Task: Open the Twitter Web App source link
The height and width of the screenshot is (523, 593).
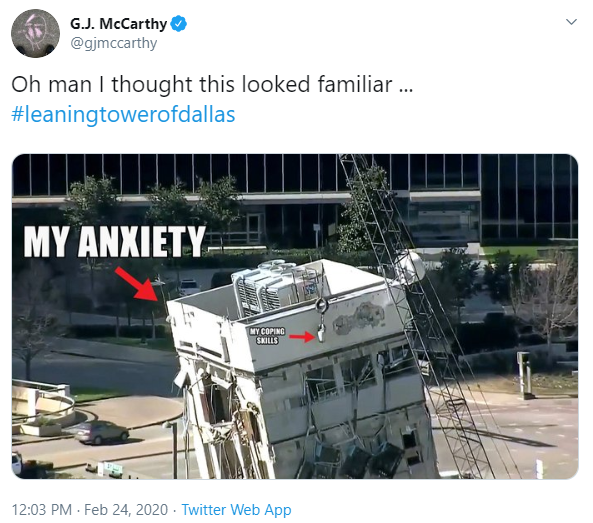Action: click(x=236, y=509)
